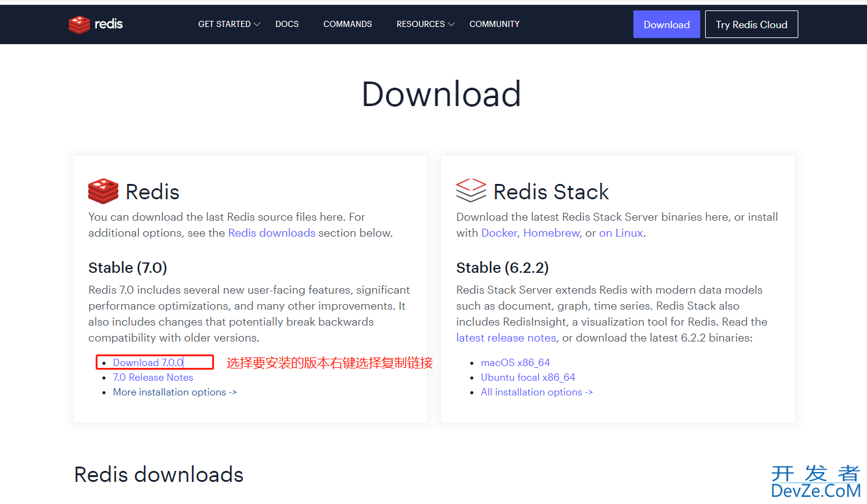Download the Ubuntu focal x86_64 binary
Screen dimensions: 867x504
528,378
